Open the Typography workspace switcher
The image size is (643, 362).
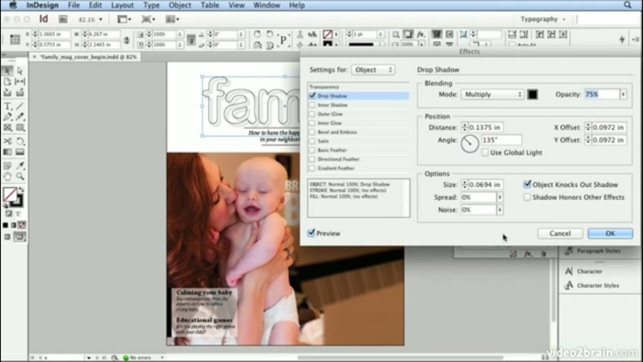[543, 19]
